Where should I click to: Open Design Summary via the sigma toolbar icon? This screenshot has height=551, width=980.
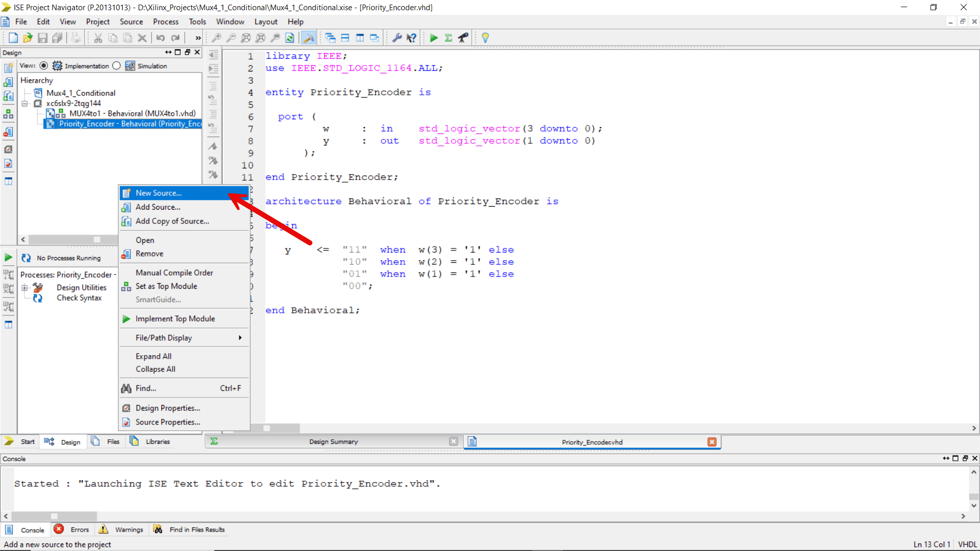(x=448, y=37)
